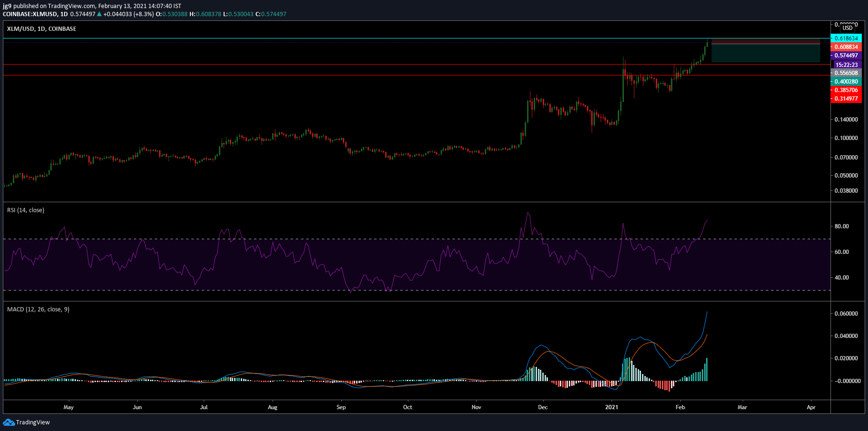Click the Jun label on time axis
This screenshot has width=868, height=431.
pos(137,407)
